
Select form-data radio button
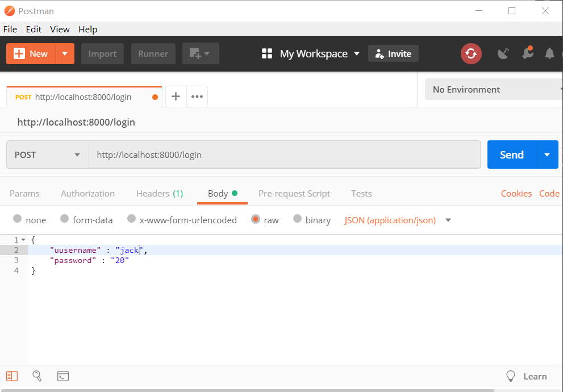coord(64,219)
